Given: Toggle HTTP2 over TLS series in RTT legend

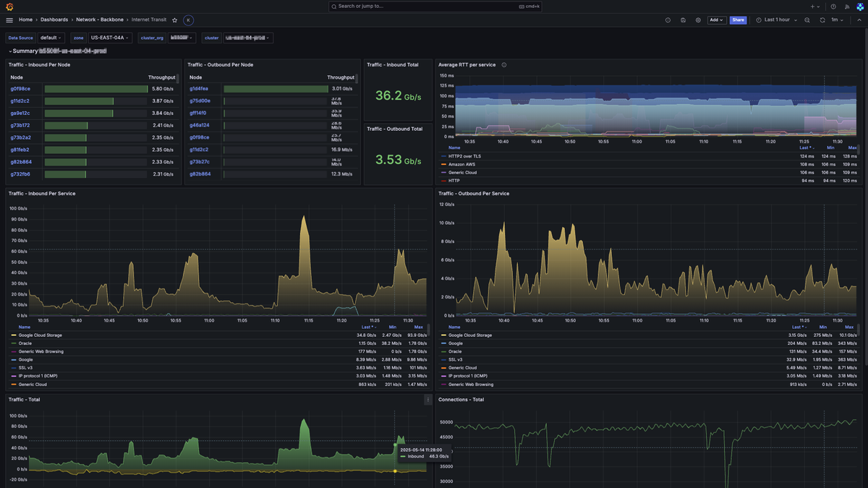Looking at the screenshot, I should pyautogui.click(x=464, y=156).
